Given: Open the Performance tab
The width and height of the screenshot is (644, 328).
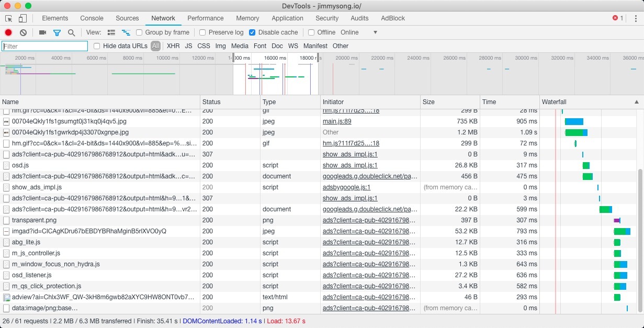Looking at the screenshot, I should click(205, 18).
